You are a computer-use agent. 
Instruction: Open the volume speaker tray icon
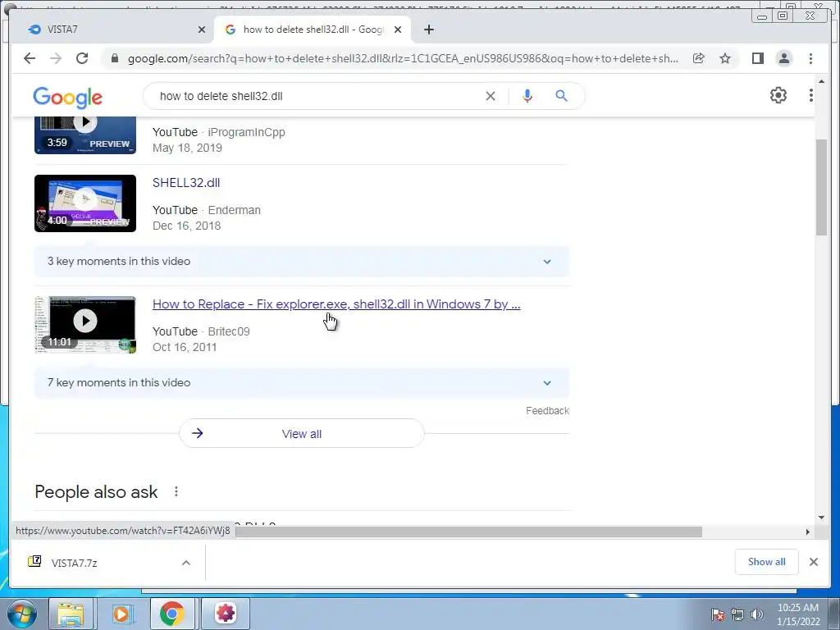pos(757,614)
